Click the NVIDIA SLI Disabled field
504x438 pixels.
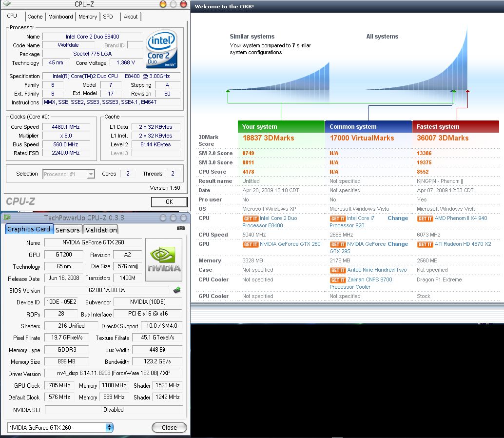[x=114, y=410]
